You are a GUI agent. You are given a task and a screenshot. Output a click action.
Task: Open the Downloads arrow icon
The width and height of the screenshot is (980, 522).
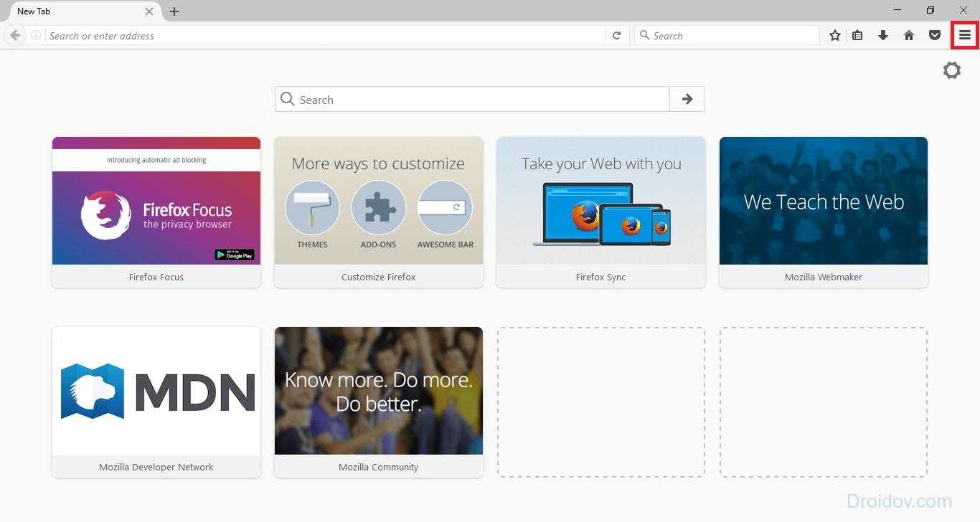point(883,35)
